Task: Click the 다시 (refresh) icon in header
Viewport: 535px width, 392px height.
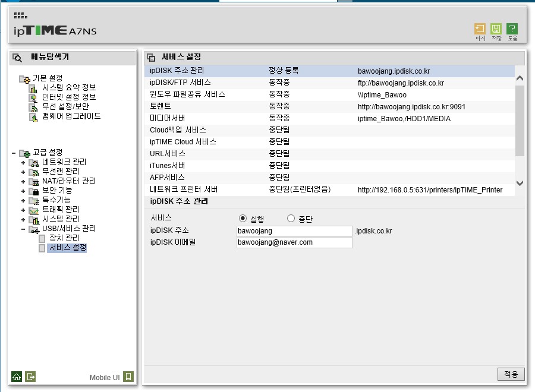Action: point(480,29)
